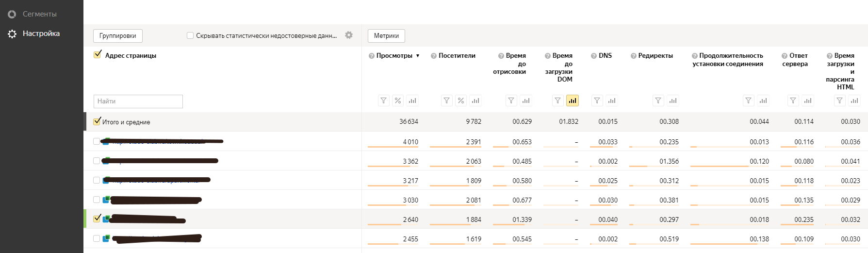Toggle sort arrow next to Просмотры
The width and height of the screenshot is (868, 253).
click(418, 56)
